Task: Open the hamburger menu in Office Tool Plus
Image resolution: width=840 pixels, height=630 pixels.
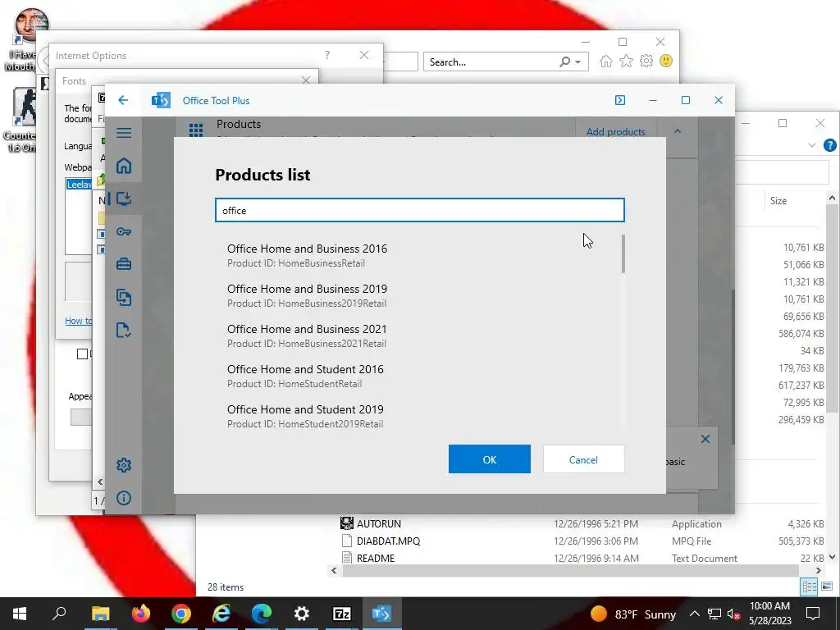Action: pyautogui.click(x=124, y=132)
